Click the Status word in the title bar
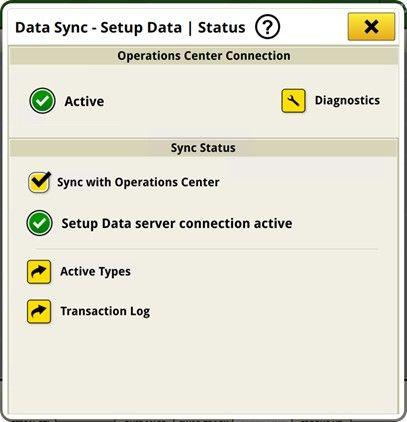This screenshot has width=407, height=422. pos(222,27)
